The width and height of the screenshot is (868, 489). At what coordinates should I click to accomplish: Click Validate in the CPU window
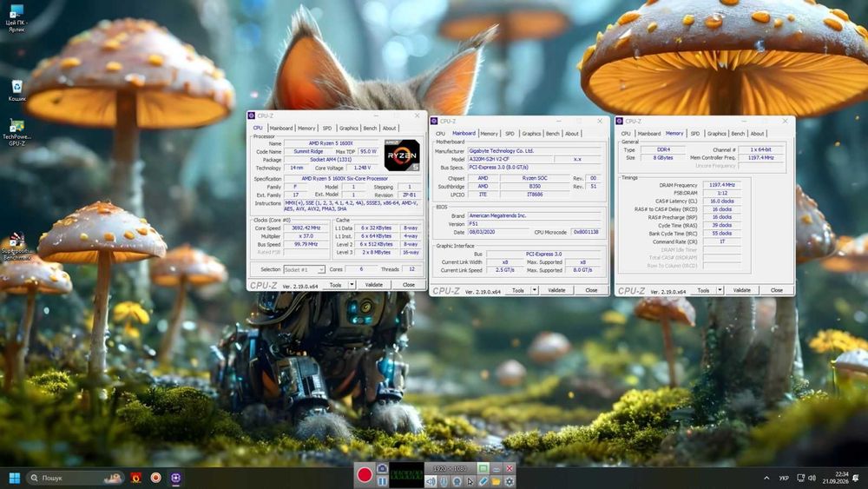click(373, 285)
